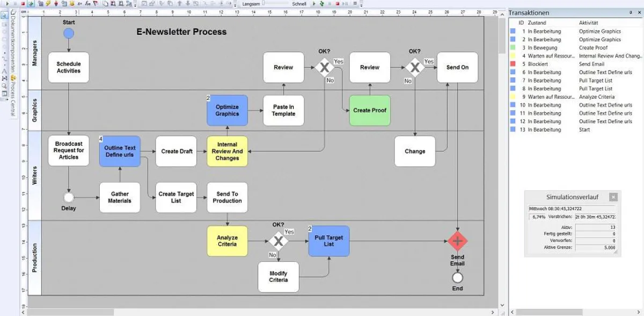The height and width of the screenshot is (316, 644).
Task: Click the red record icon beside Schnell
Action: pos(337,3)
